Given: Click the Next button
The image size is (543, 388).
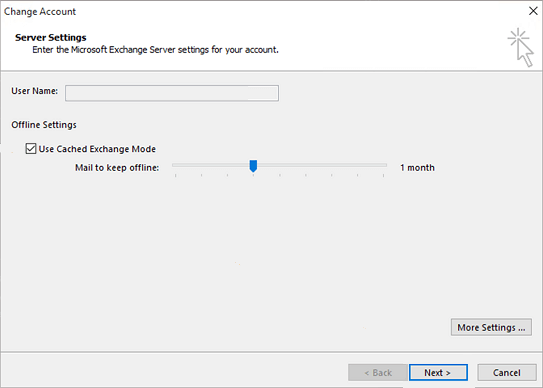Looking at the screenshot, I should click(438, 372).
